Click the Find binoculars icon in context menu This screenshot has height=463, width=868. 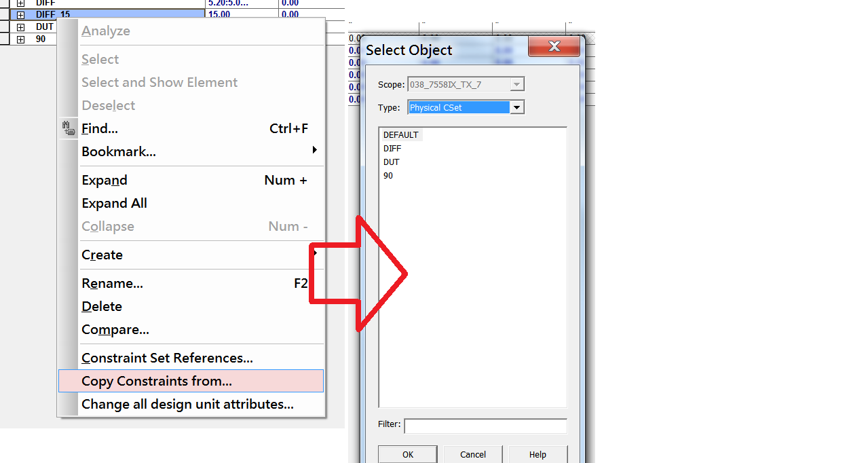(x=69, y=128)
